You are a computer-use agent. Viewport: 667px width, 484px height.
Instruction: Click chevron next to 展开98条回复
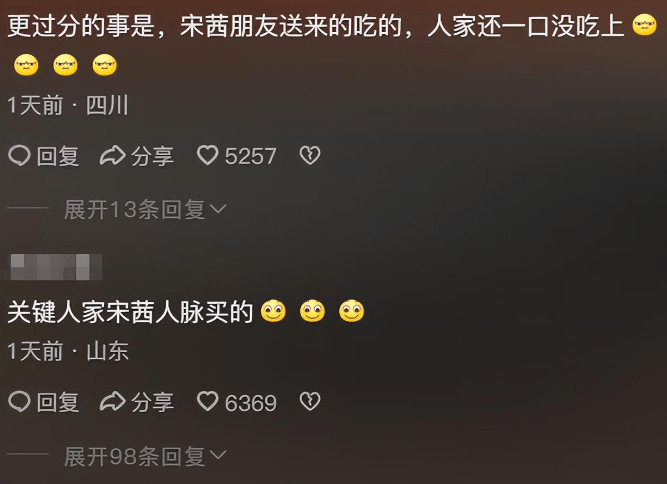[x=218, y=456]
